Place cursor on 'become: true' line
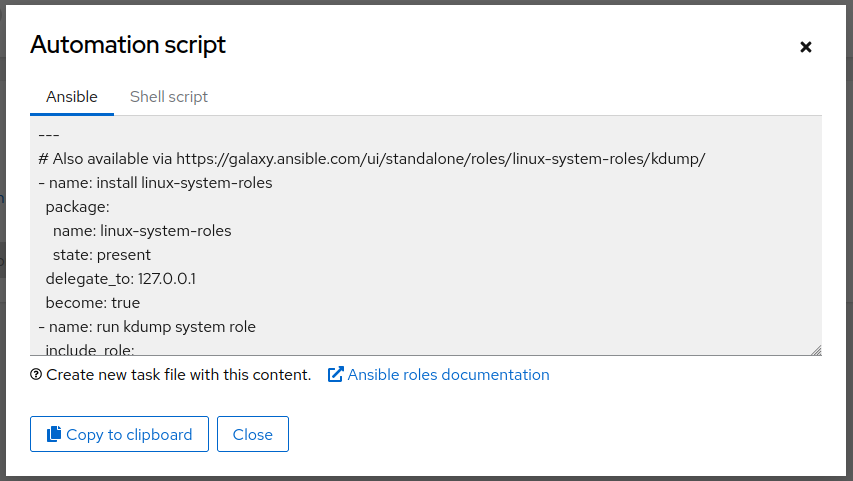This screenshot has width=853, height=481. [x=92, y=303]
